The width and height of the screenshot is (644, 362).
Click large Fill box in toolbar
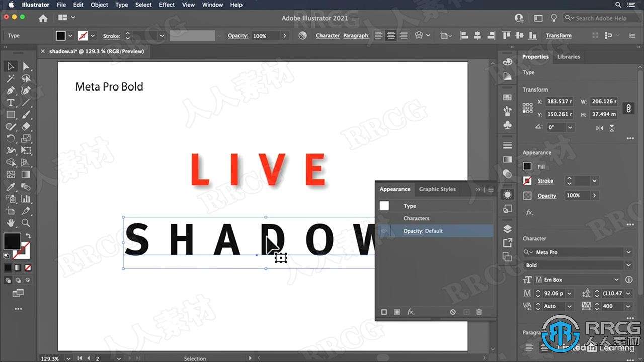pos(12,241)
